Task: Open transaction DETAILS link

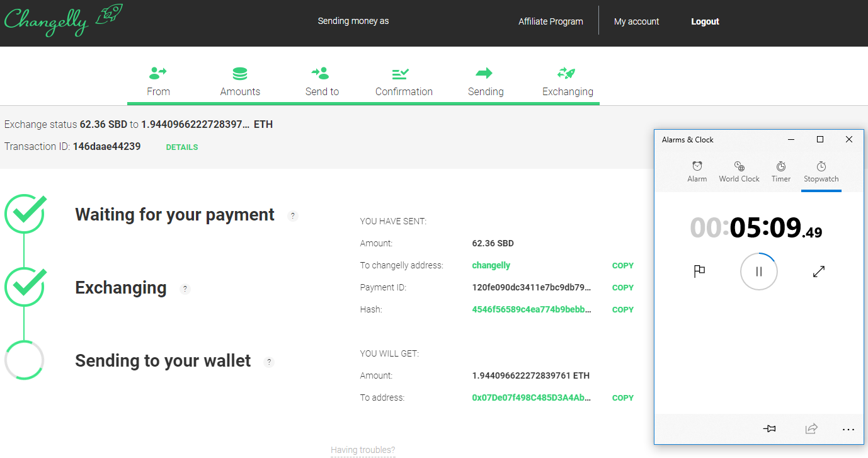Action: 182,147
